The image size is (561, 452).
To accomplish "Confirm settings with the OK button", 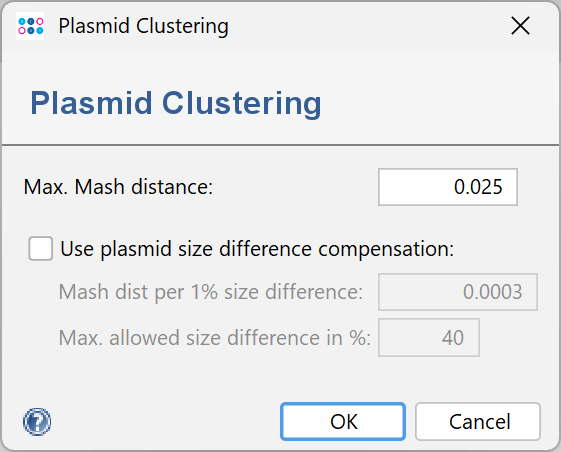I will (x=343, y=422).
